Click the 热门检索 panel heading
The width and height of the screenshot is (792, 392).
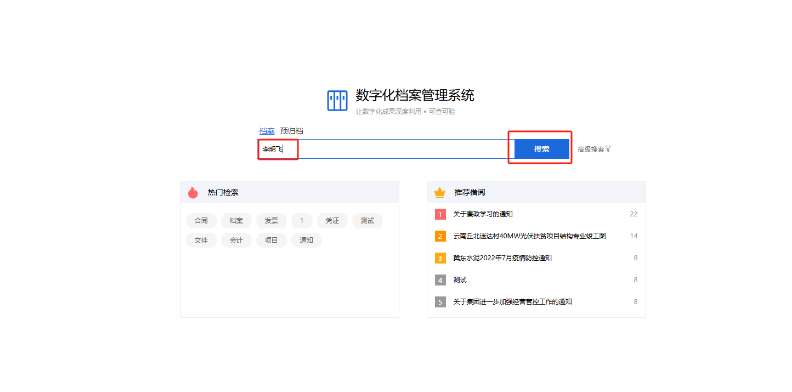[x=223, y=192]
